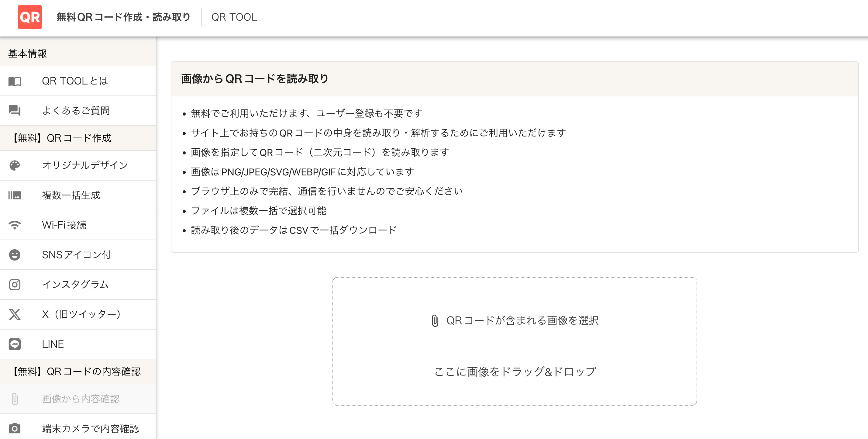The image size is (868, 439).
Task: Click the camera icon for 端末カメラで内容確認
Action: 15,429
